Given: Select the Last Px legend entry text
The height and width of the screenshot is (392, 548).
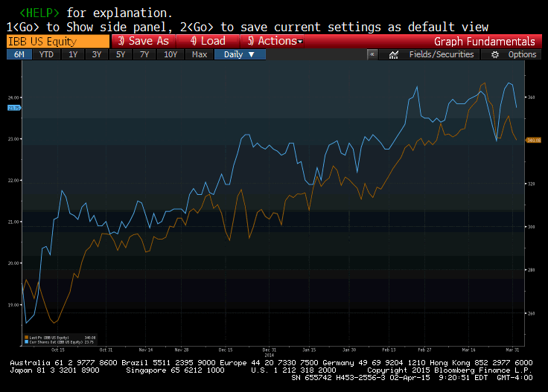Looking at the screenshot, I should coord(49,338).
